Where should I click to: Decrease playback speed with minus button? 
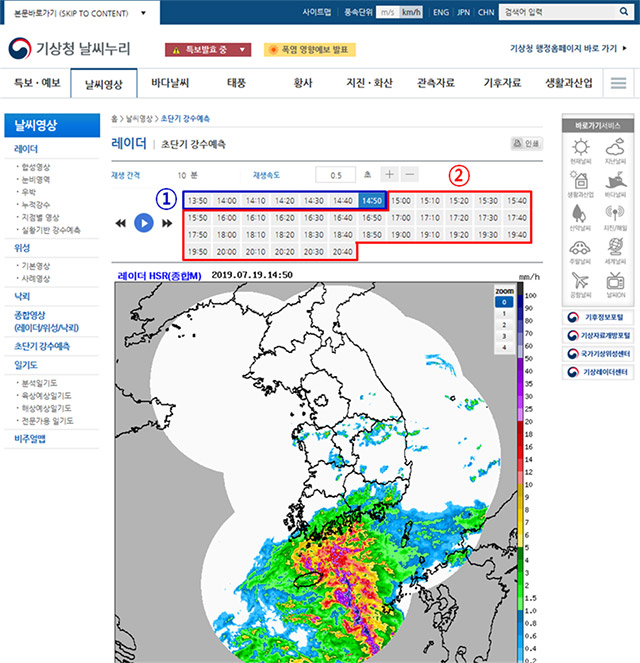(410, 174)
